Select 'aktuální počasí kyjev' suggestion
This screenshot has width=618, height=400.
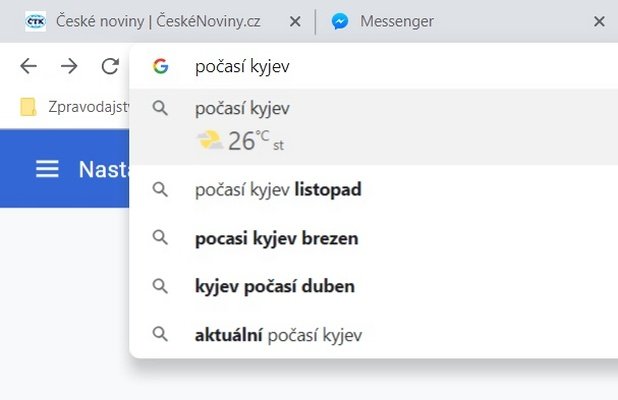coord(373,335)
